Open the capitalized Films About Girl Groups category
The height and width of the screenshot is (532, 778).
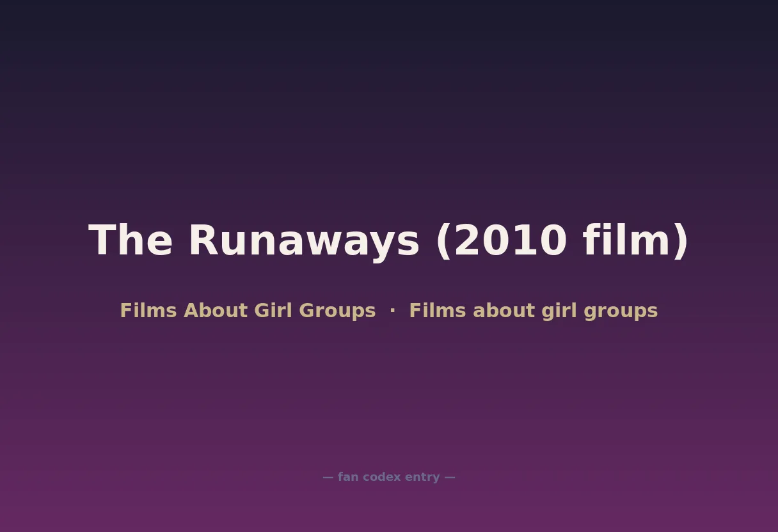pos(248,311)
